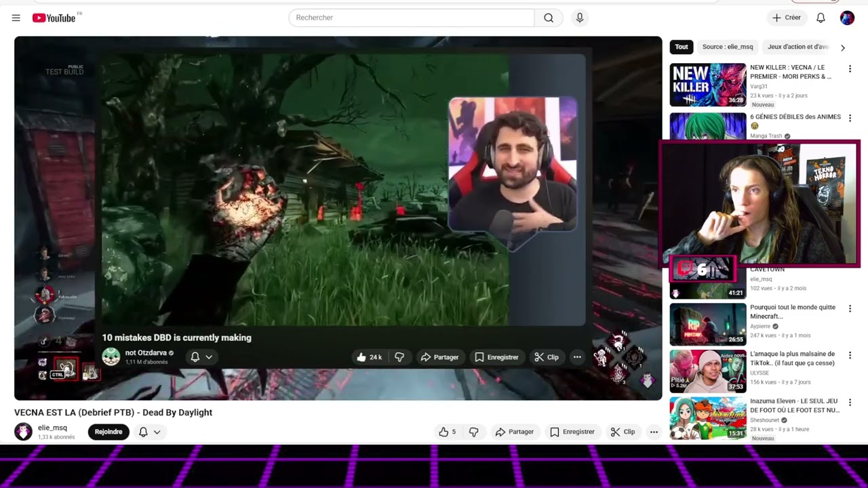
Task: Open the Créer button
Action: pyautogui.click(x=787, y=18)
